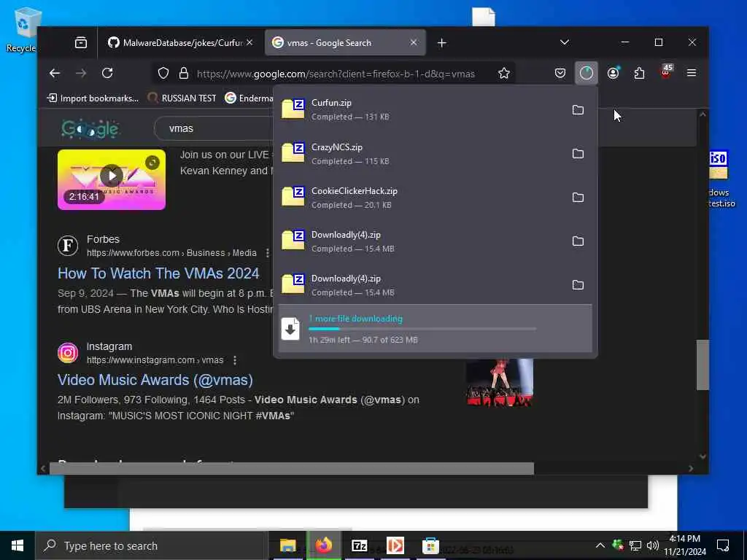Open volume control in system tray

653,545
